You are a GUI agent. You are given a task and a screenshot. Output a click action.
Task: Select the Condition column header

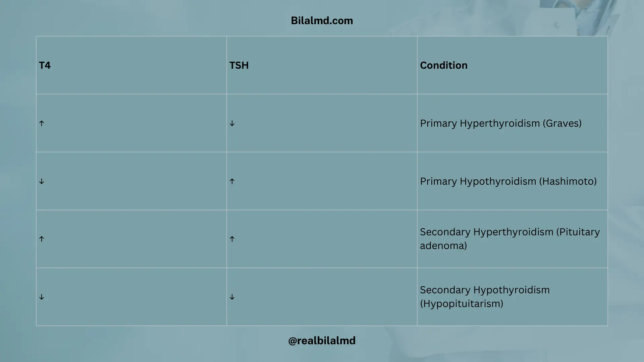click(443, 65)
